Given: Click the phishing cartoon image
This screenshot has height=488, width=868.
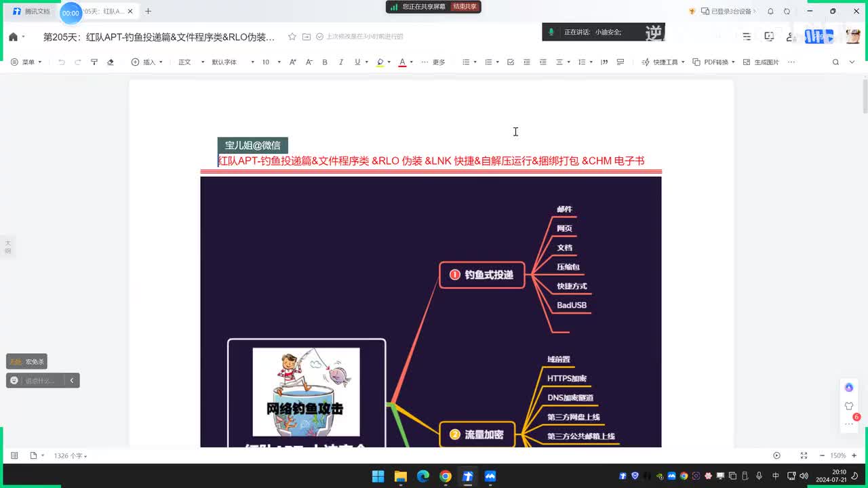Looking at the screenshot, I should 307,392.
